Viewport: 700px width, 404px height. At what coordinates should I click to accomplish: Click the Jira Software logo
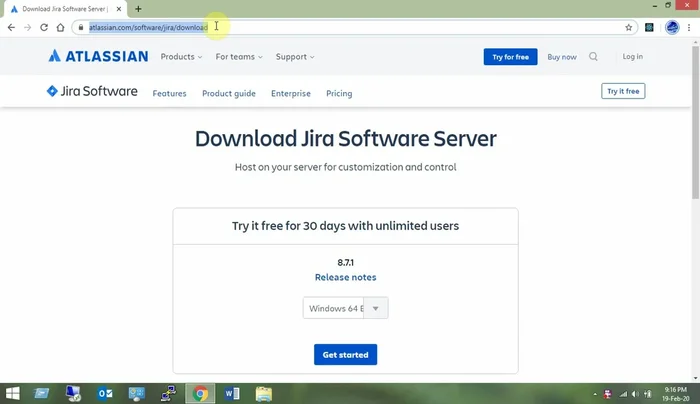[x=92, y=91]
